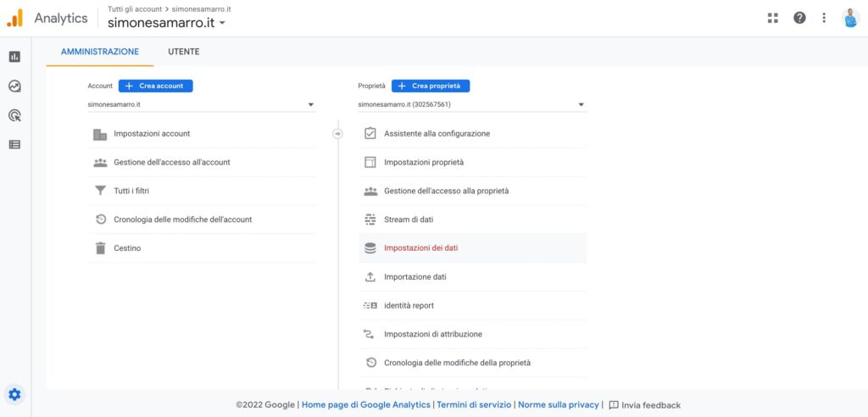Click the Google Analytics logo

[x=15, y=18]
